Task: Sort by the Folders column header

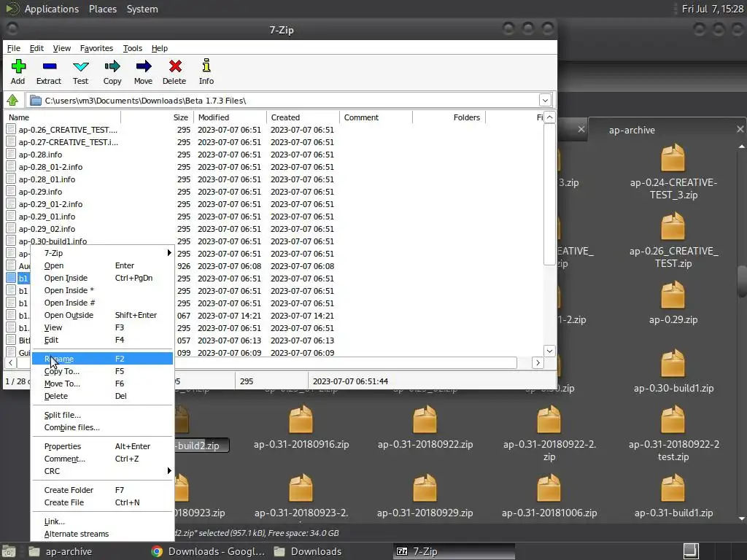Action: [x=449, y=117]
